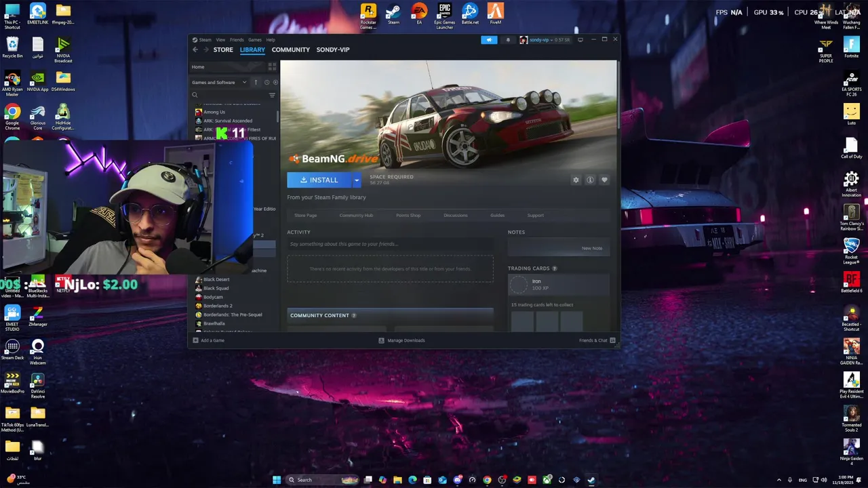Install BeamNG.drive
This screenshot has height=488, width=868.
coord(319,180)
